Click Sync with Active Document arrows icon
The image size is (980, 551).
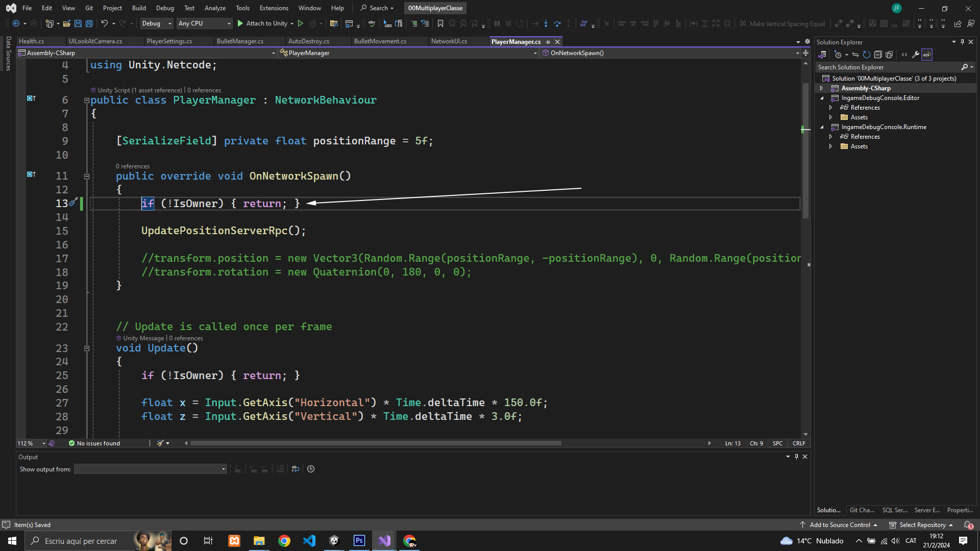pos(855,55)
